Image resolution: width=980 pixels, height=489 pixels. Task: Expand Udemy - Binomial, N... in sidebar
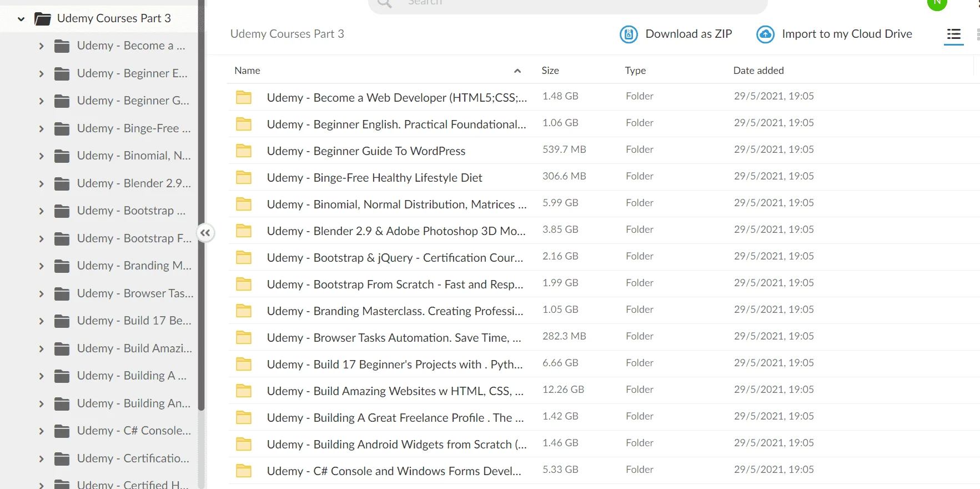point(41,156)
